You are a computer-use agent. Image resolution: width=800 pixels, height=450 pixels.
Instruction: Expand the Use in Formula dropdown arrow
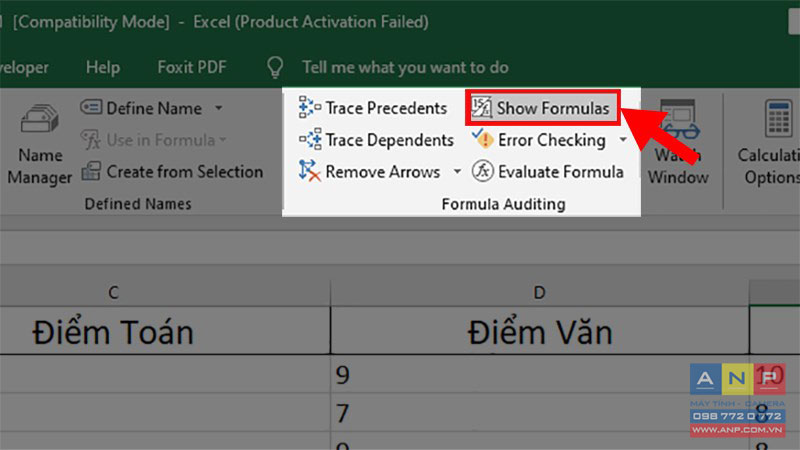click(223, 140)
